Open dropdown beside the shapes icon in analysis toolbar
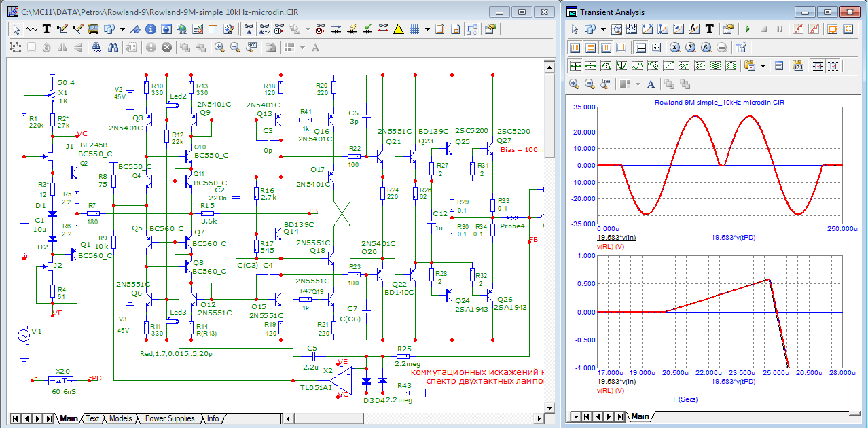 [602, 29]
